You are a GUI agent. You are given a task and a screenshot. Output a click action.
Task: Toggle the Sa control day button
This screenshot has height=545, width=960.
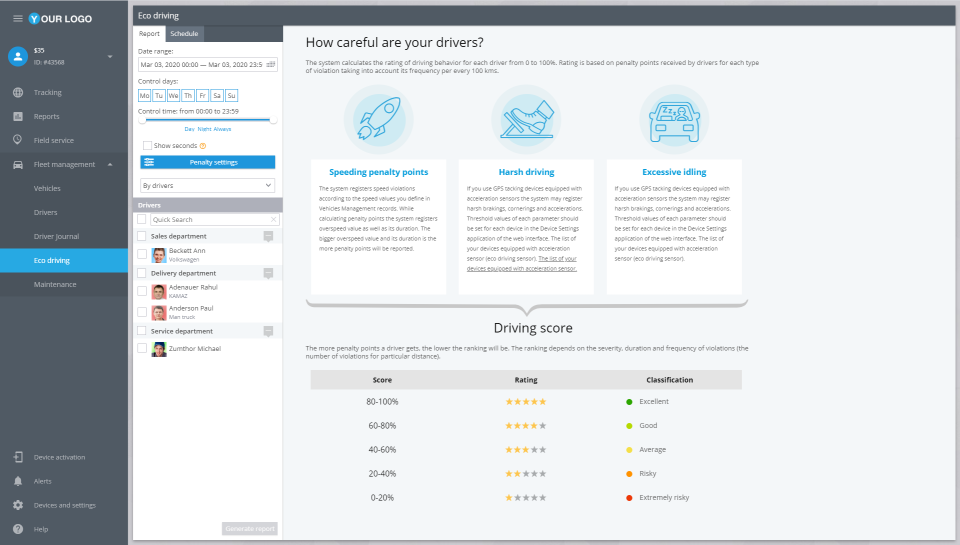point(217,96)
